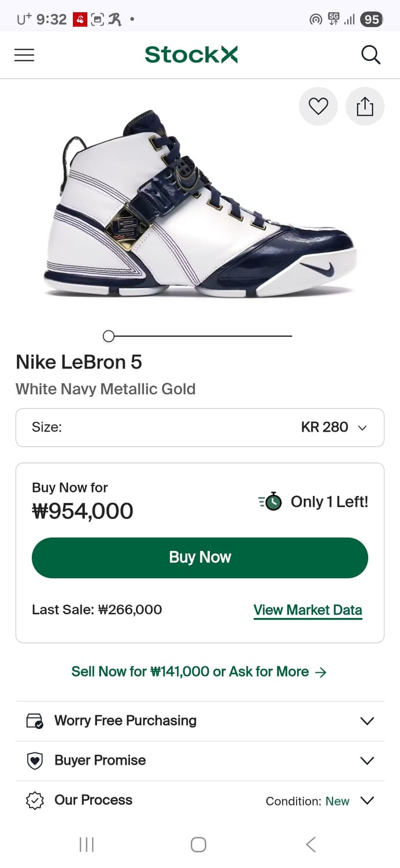
Task: Tap Sell Now for ₩141,000 link
Action: 199,672
